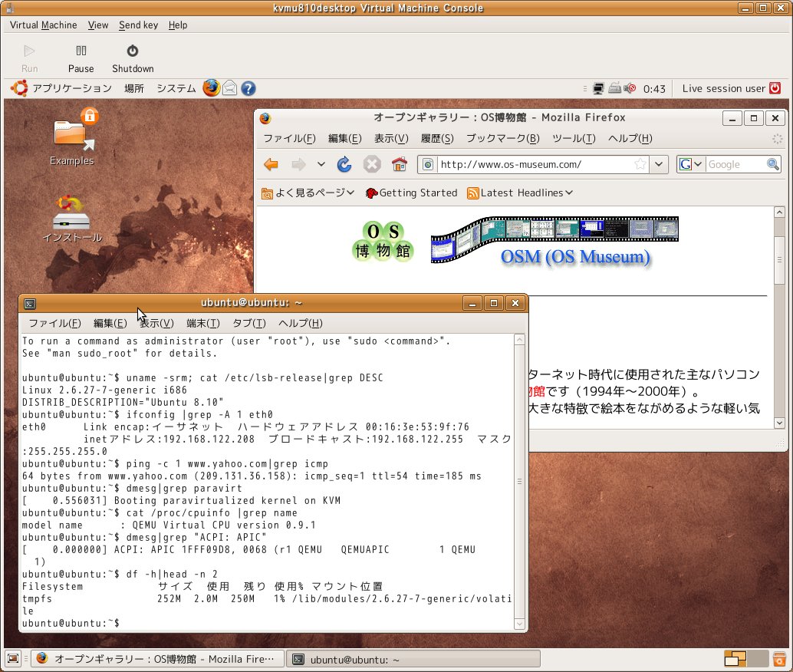
Task: Bookmark this page with the star icon
Action: tap(640, 164)
